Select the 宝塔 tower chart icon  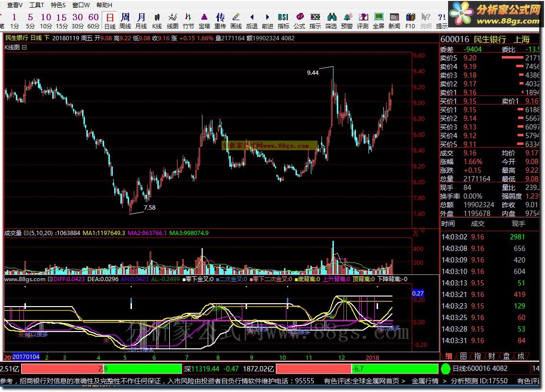204,21
